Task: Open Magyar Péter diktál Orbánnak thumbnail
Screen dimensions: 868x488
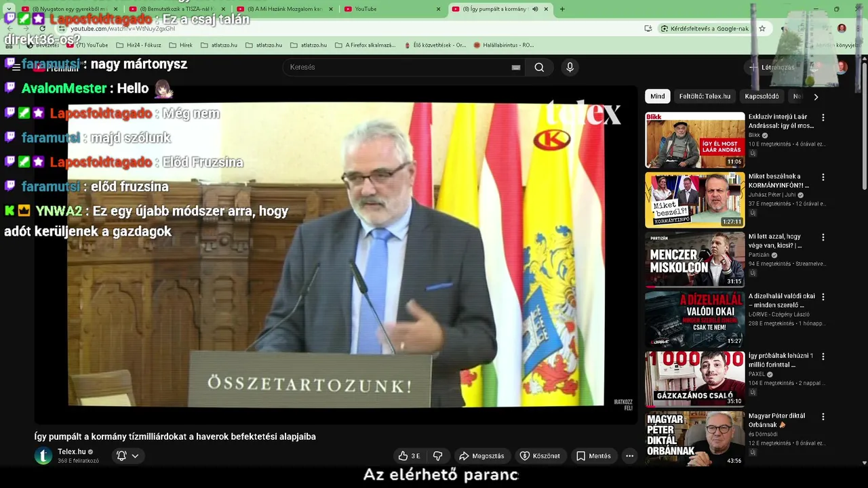Action: point(694,438)
